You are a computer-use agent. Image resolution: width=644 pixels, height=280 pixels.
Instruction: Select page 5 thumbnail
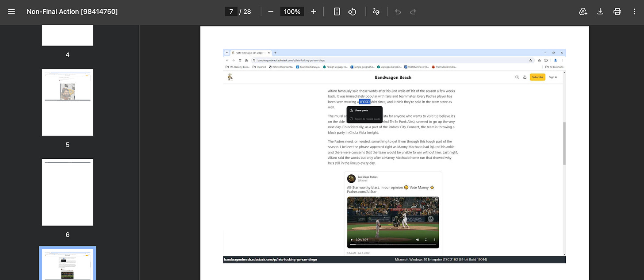coord(68,102)
